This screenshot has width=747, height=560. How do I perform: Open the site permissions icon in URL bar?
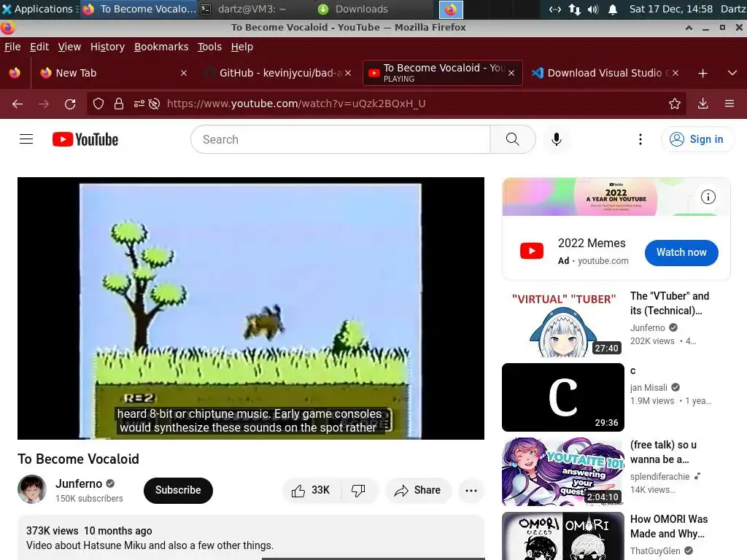click(139, 104)
